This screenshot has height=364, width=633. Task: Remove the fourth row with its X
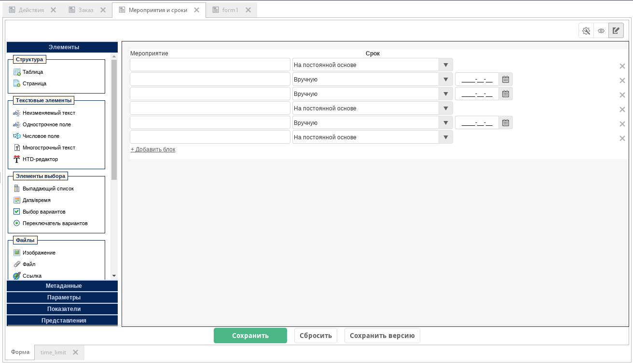(x=622, y=109)
